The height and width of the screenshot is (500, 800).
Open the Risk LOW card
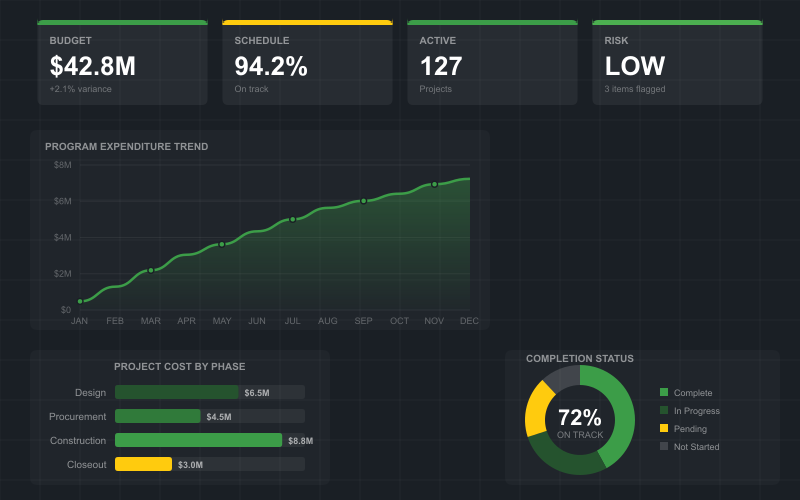click(x=677, y=63)
